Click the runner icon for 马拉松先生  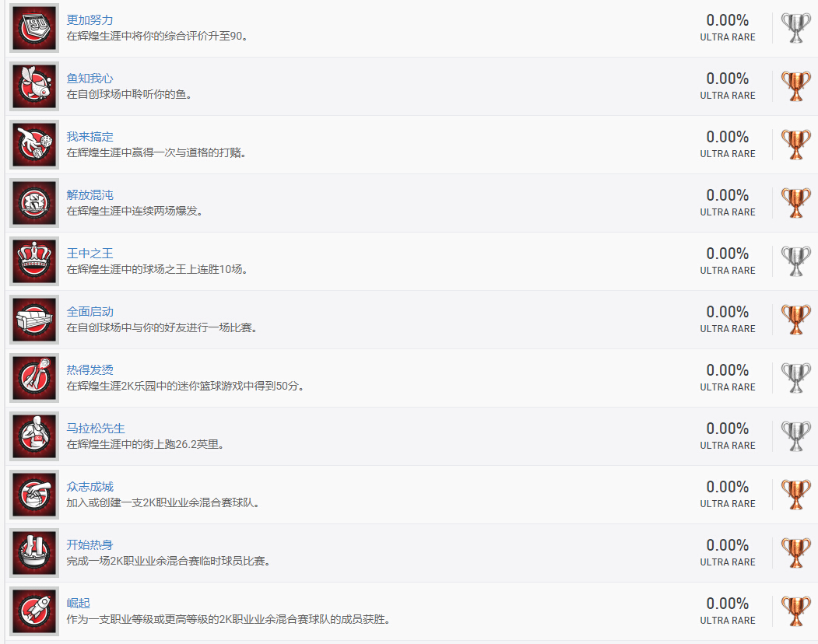pos(34,436)
